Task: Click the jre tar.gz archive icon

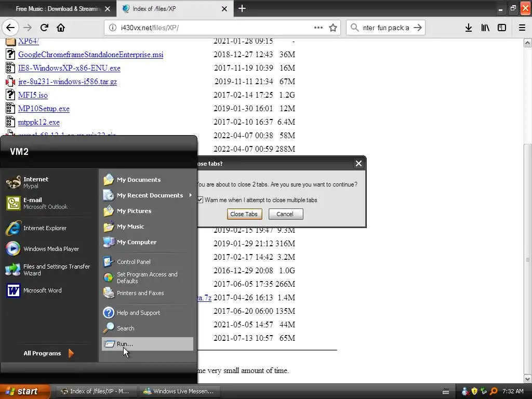Action: (x=10, y=81)
